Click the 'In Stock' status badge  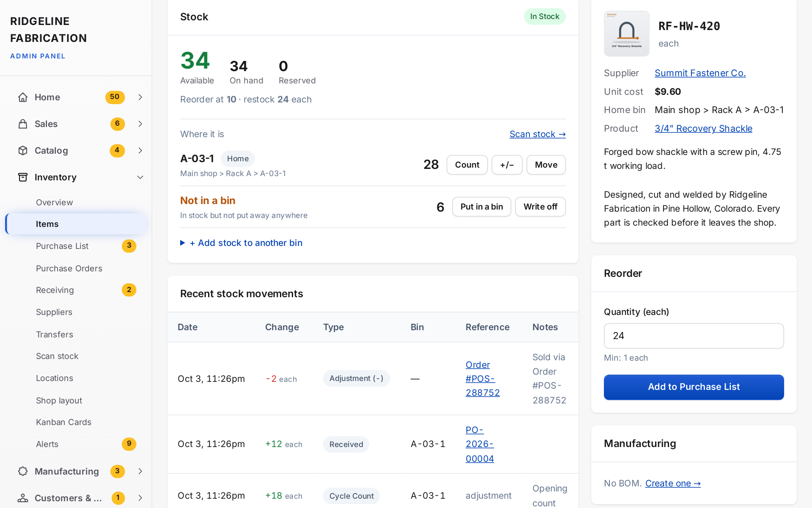pyautogui.click(x=545, y=17)
